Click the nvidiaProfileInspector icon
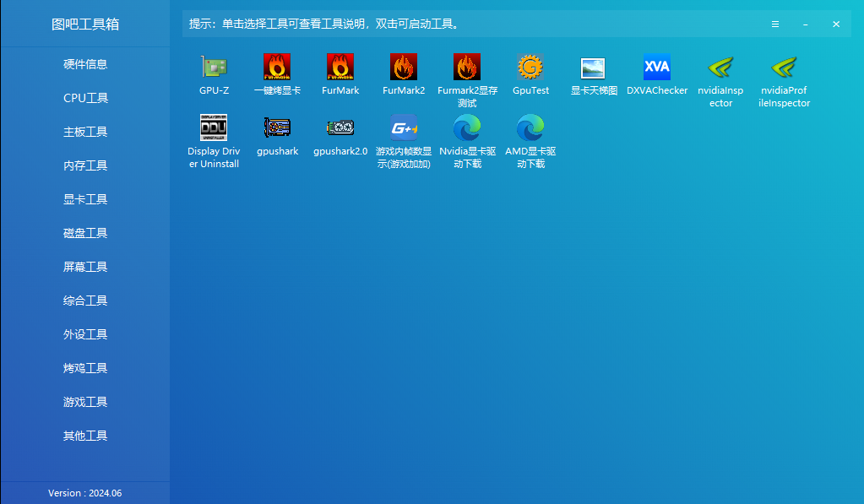This screenshot has width=864, height=504. click(784, 68)
